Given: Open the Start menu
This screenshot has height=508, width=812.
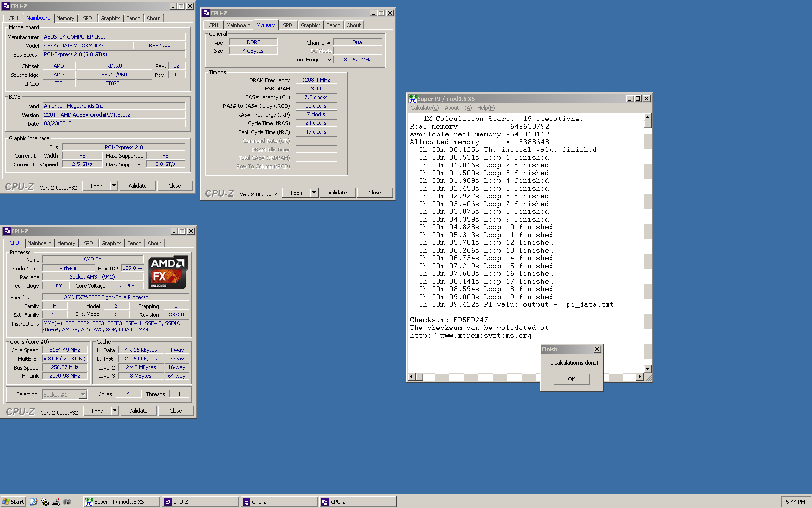Looking at the screenshot, I should 13,502.
